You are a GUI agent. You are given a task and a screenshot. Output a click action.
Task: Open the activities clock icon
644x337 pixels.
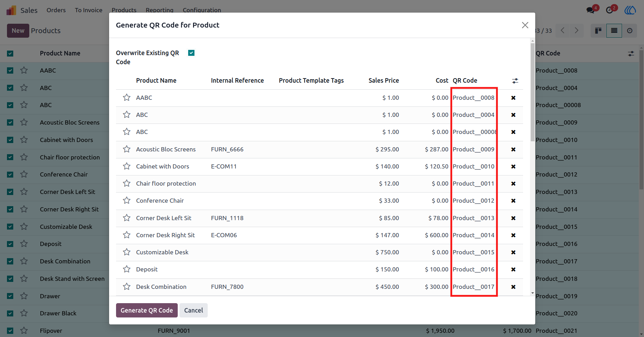pos(610,10)
